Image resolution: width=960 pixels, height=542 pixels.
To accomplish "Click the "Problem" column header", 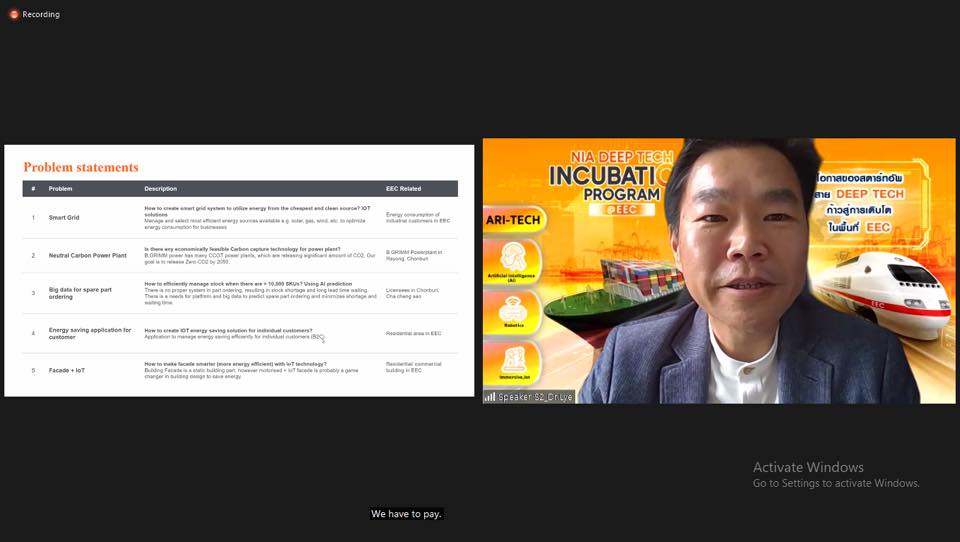I will point(61,189).
